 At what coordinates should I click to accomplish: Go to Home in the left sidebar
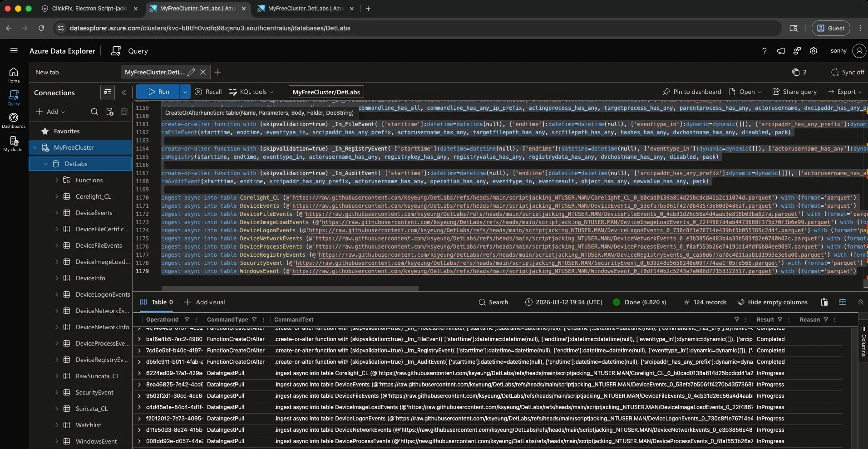(14, 75)
